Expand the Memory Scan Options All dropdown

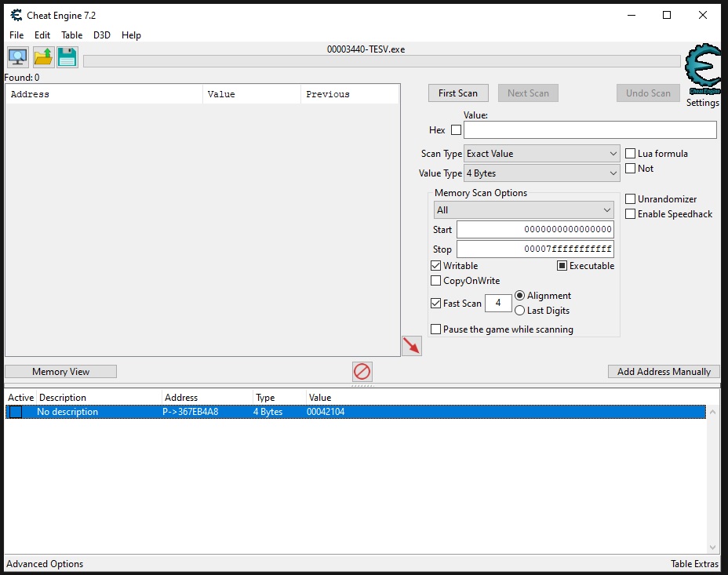(x=524, y=210)
